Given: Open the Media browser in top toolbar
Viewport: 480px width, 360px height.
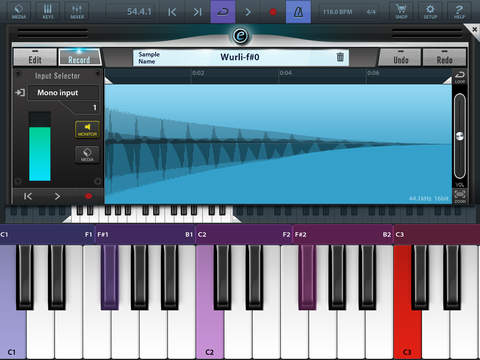Looking at the screenshot, I should point(19,11).
